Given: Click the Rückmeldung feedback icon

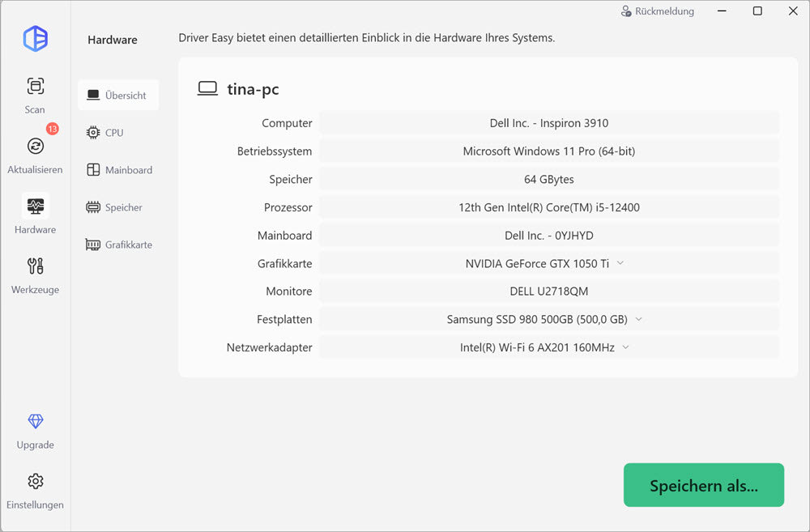Looking at the screenshot, I should [626, 11].
